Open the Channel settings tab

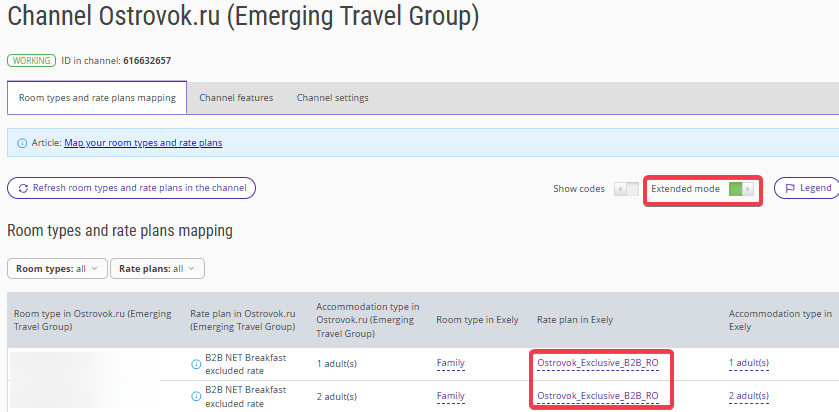(x=333, y=98)
